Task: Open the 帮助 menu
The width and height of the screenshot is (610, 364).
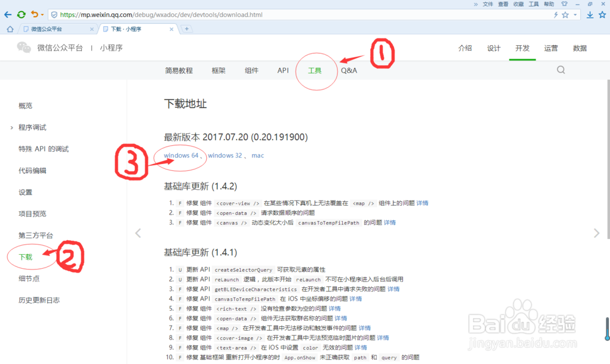Action: (549, 4)
